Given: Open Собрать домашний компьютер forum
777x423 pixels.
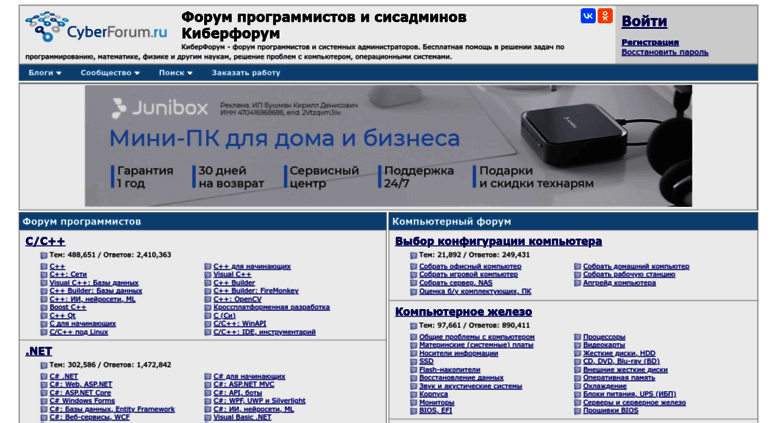Looking at the screenshot, I should (x=636, y=266).
